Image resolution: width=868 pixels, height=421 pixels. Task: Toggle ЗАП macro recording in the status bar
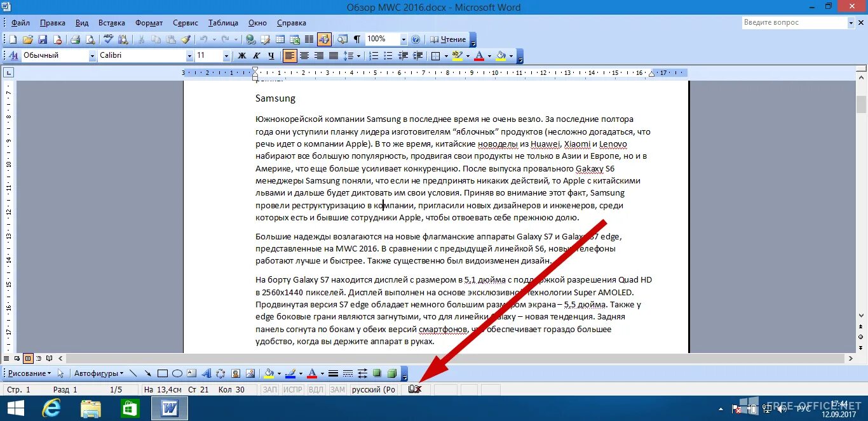click(x=270, y=390)
